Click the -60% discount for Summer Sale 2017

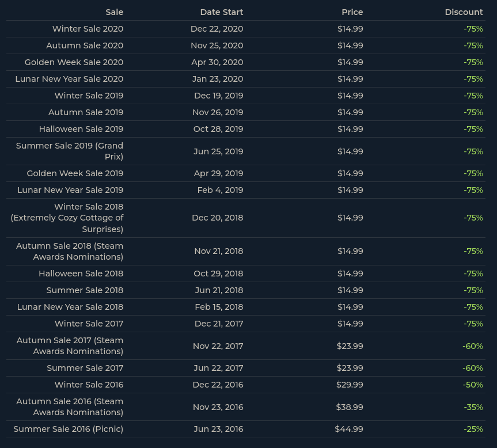tap(473, 368)
